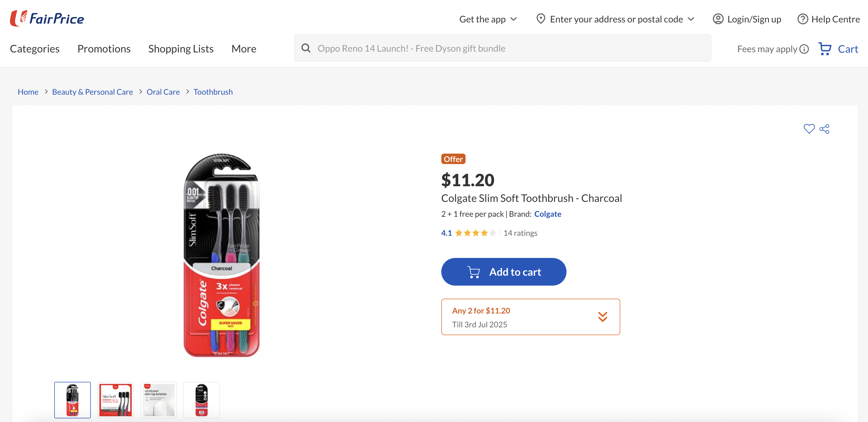Open the Categories menu

pos(35,49)
